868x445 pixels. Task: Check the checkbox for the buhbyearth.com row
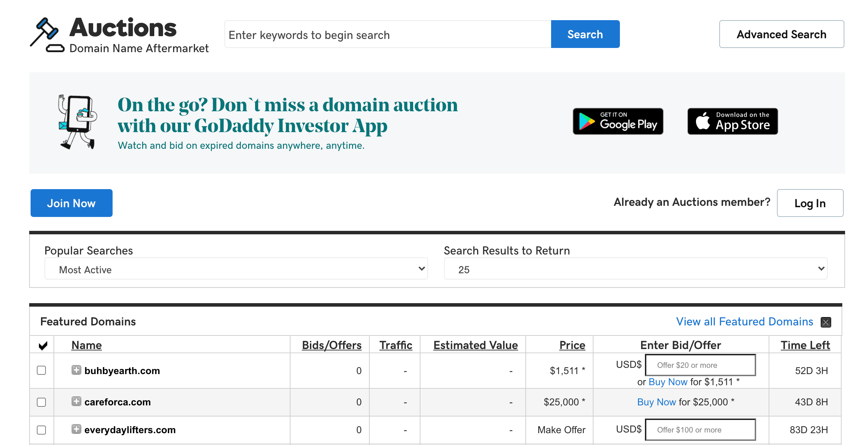tap(41, 371)
